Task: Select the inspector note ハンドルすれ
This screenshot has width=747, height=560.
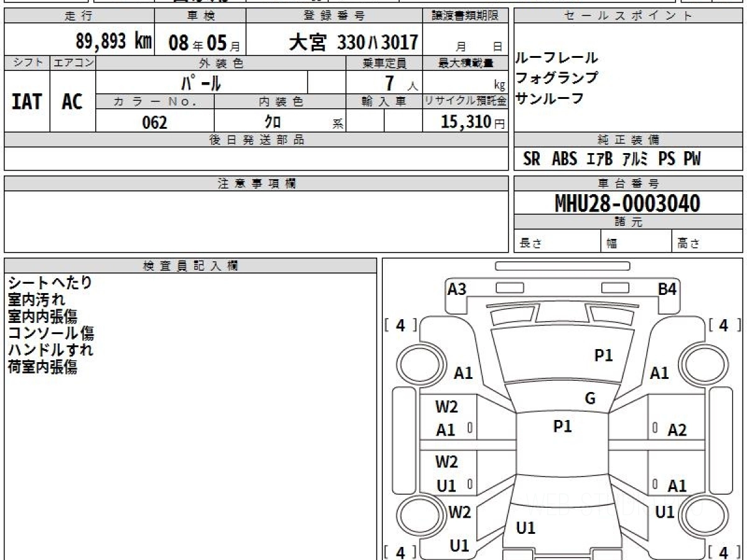Action: (x=50, y=350)
